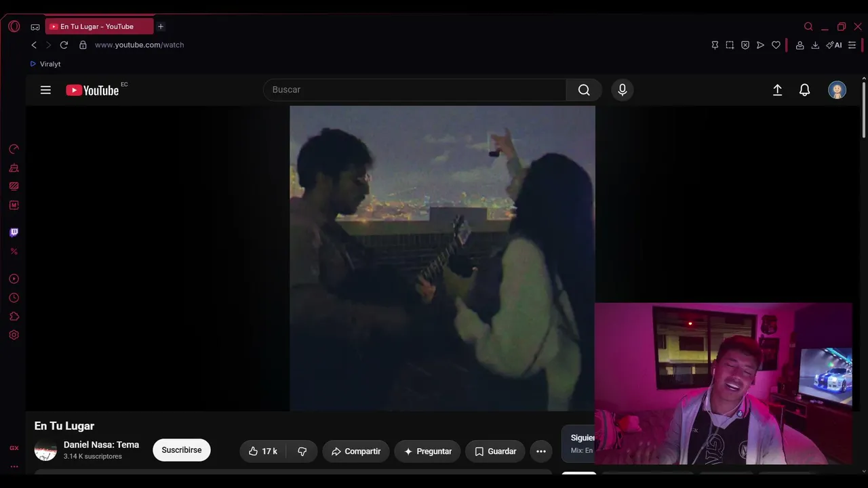868x488 pixels.
Task: Open the tab islands workspace icon
Action: [x=35, y=27]
